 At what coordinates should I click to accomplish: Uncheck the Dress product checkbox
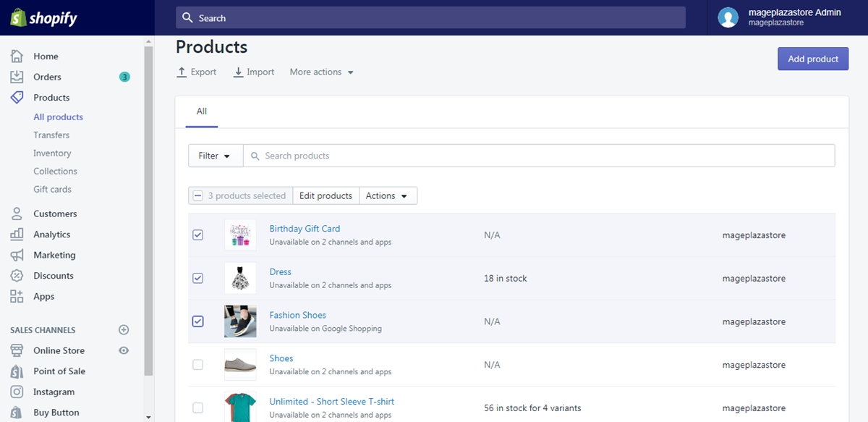point(197,278)
